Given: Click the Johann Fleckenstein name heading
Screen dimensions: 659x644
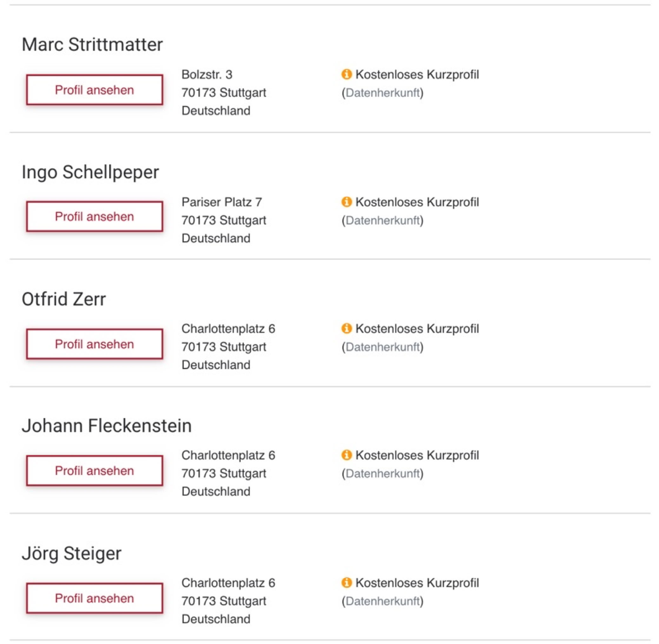Looking at the screenshot, I should [107, 425].
